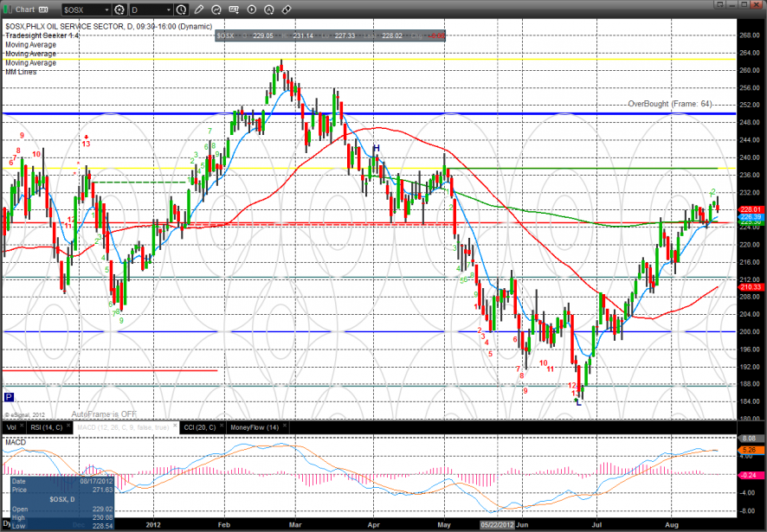This screenshot has height=532, width=767.
Task: Click the highlighted 05/22/2012 date marker
Action: (497, 525)
